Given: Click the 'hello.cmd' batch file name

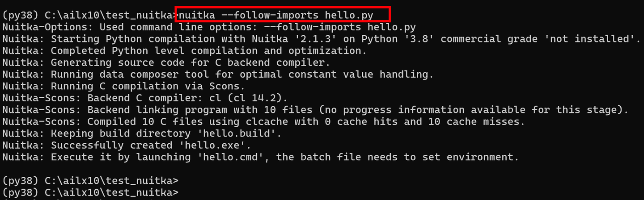Looking at the screenshot, I should [x=233, y=157].
